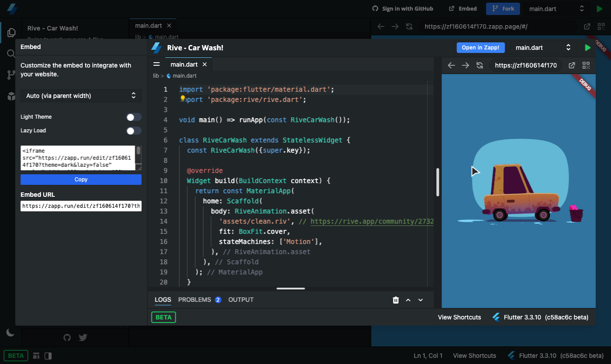Image resolution: width=611 pixels, height=364 pixels.
Task: Open embed preview in new window
Action: (572, 65)
